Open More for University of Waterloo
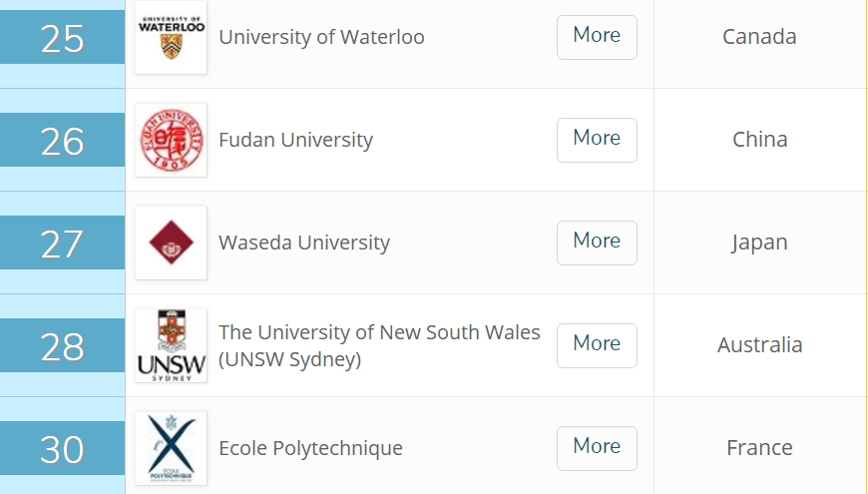Viewport: 868px width, 494px height. [597, 37]
